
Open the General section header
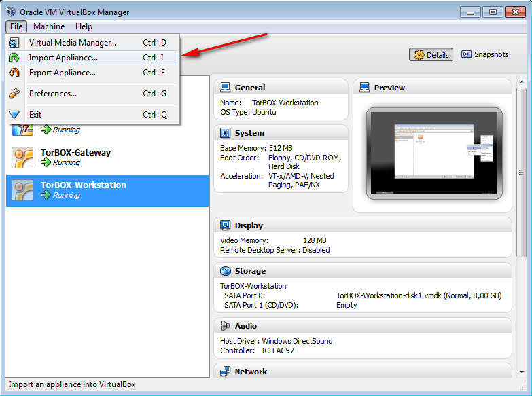pos(281,88)
